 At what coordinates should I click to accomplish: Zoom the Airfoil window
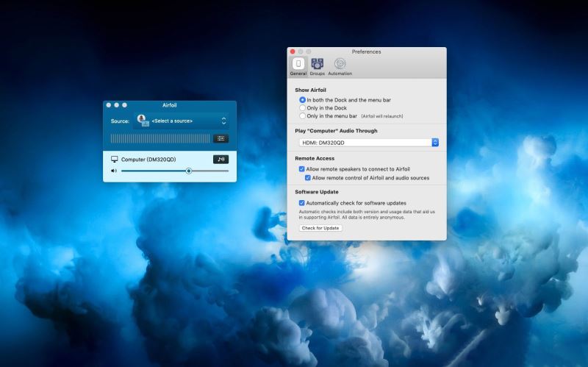124,105
